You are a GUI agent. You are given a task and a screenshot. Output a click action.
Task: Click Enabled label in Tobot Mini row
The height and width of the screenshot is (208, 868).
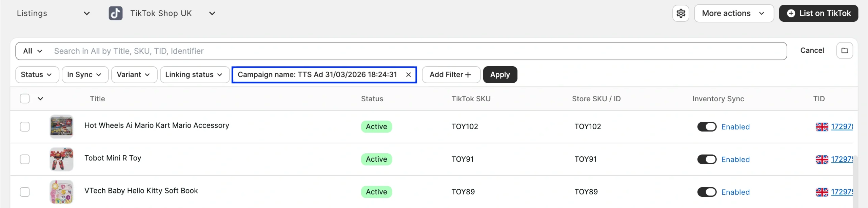pos(735,159)
